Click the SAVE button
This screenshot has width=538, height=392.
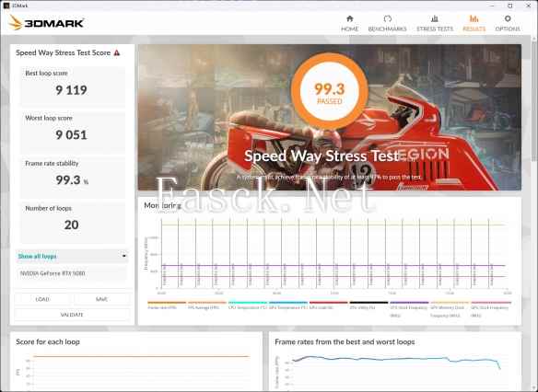coord(101,299)
